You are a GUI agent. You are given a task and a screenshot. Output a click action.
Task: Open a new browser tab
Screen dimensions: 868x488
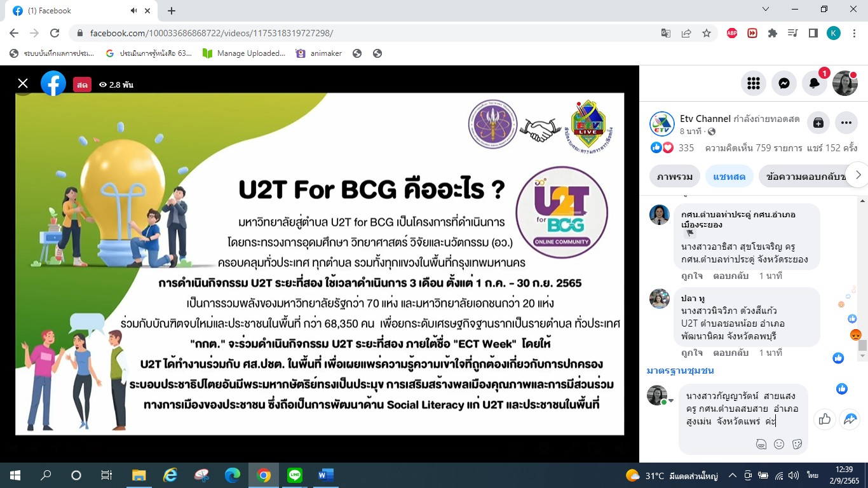coord(172,11)
